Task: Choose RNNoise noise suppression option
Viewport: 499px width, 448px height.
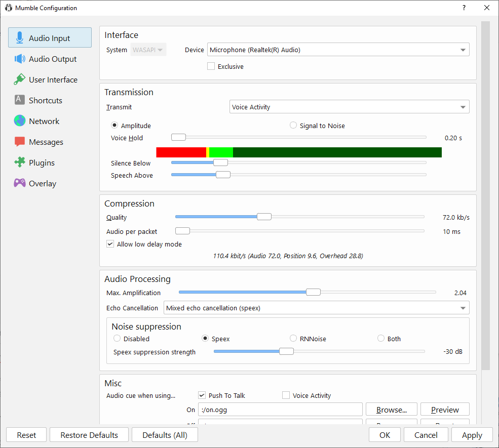Action: 293,339
